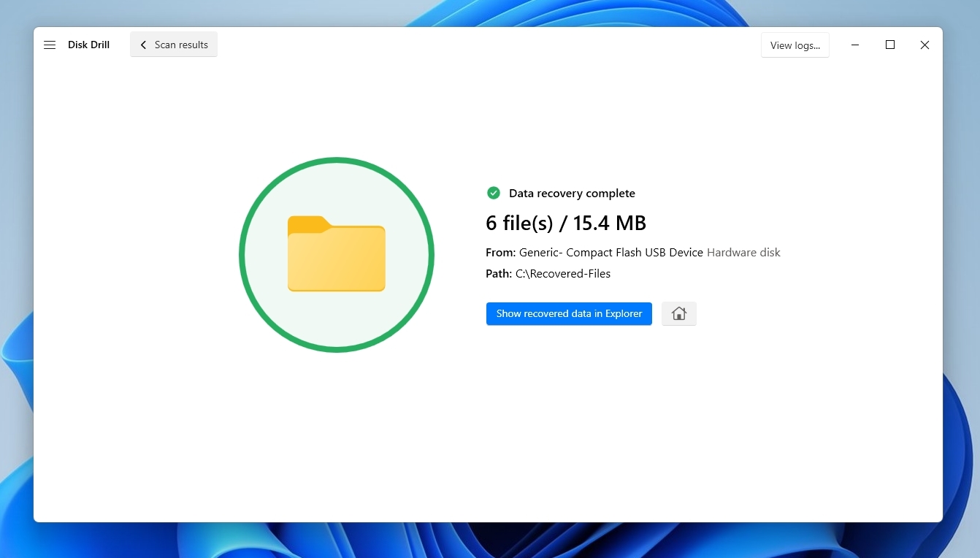Click the home icon next to Explorer button
980x558 pixels.
point(678,313)
